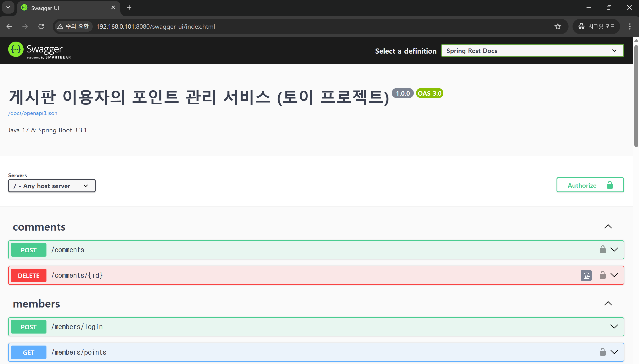The image size is (639, 364).
Task: Expand DELETE /comments/{id} with its chevron
Action: coord(614,275)
